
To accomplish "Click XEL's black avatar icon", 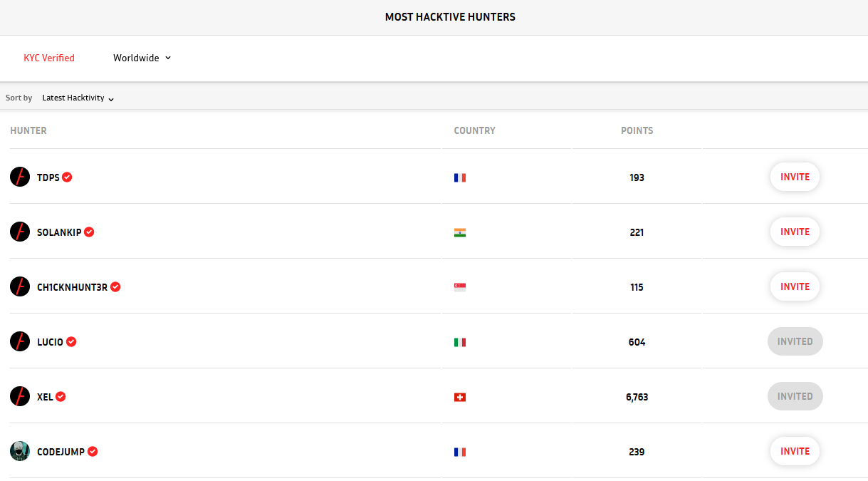I will 20,396.
